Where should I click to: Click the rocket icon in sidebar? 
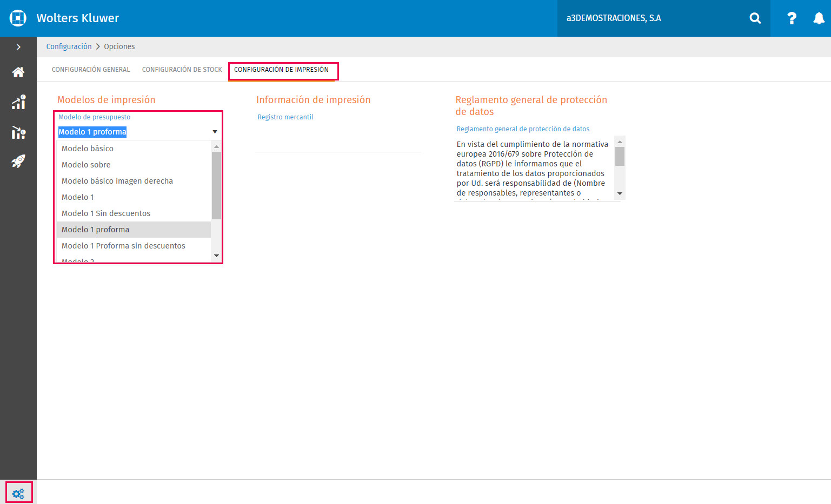point(18,161)
